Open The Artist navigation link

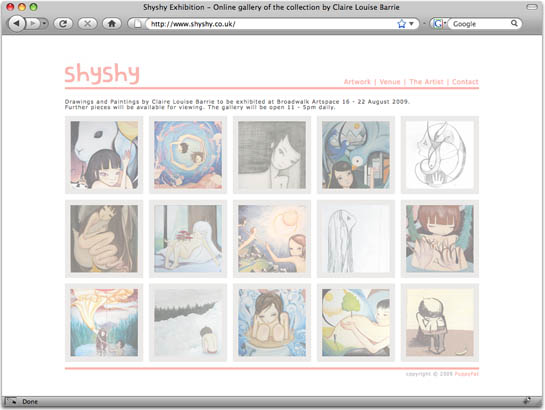pyautogui.click(x=426, y=82)
